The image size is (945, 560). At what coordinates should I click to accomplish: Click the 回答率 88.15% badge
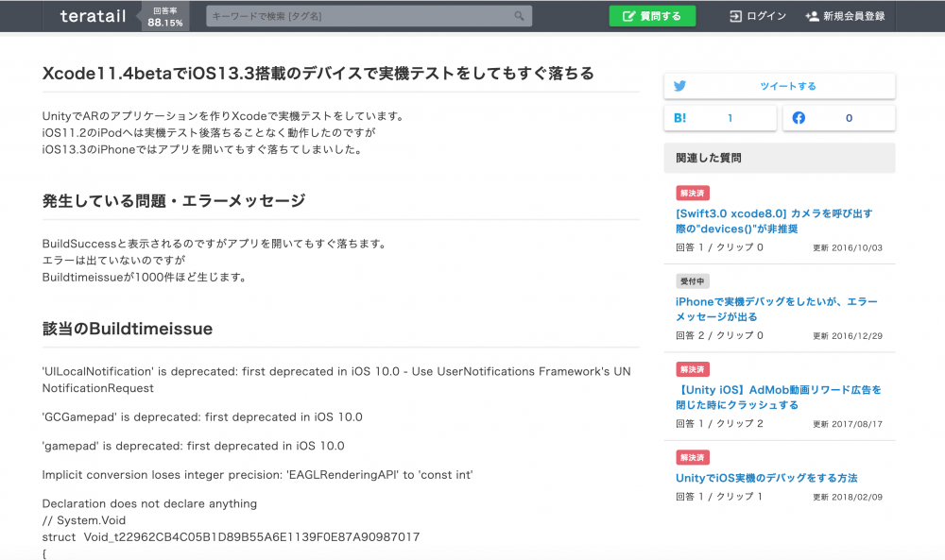(165, 17)
